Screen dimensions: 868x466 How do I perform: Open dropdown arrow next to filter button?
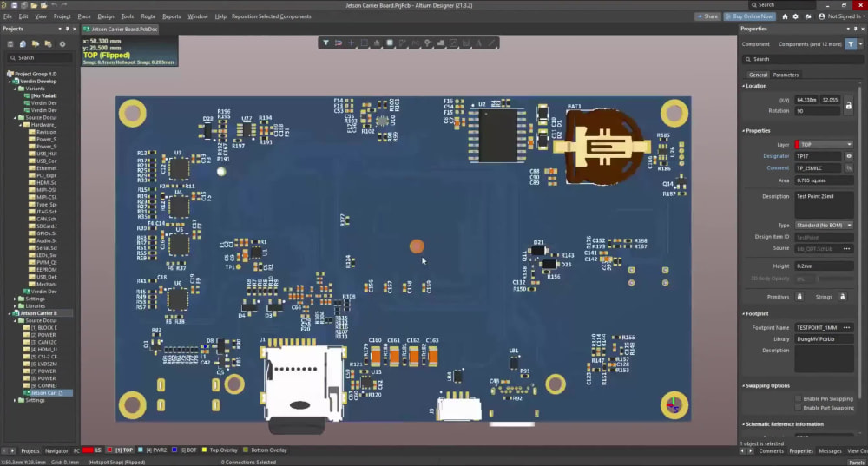tap(860, 43)
